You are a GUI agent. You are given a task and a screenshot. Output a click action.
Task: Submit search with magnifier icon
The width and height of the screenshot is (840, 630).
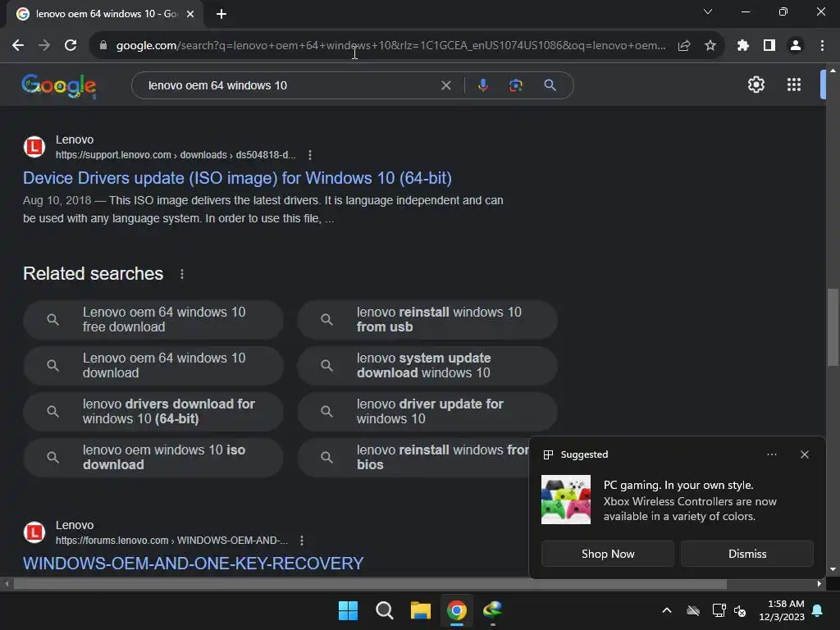(550, 85)
